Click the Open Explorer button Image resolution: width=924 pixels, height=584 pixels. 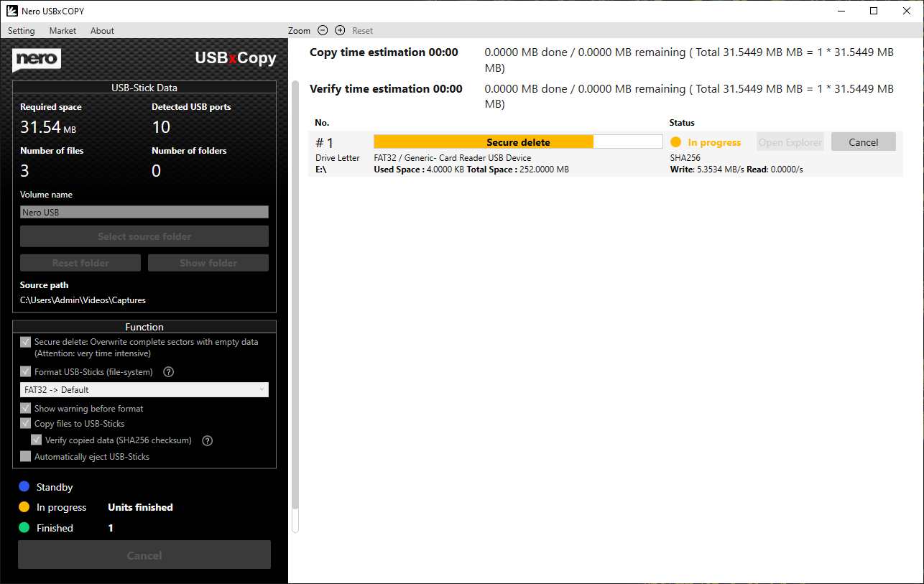tap(790, 142)
